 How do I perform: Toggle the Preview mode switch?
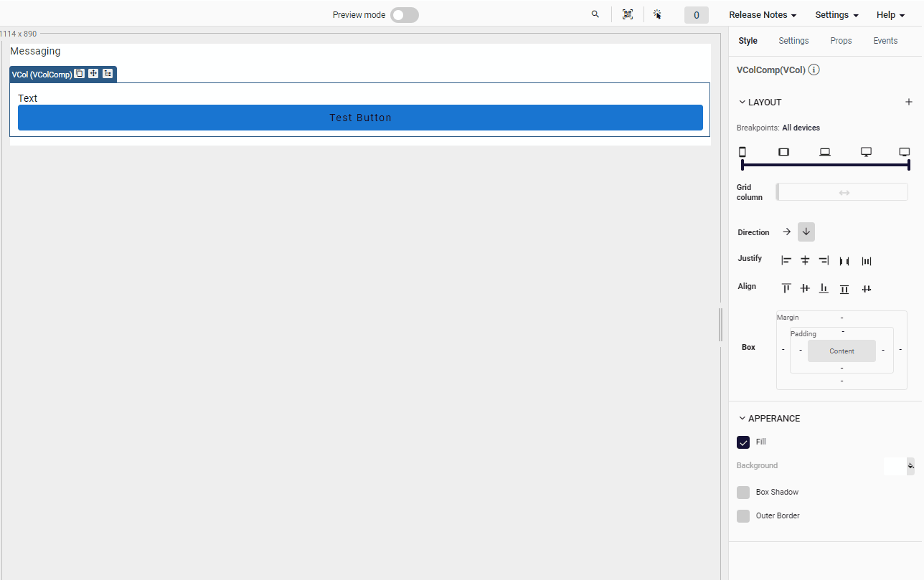(x=404, y=15)
